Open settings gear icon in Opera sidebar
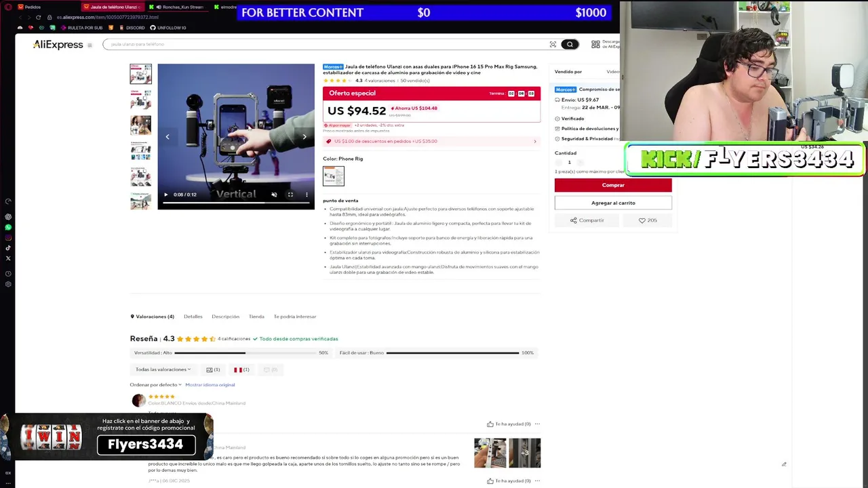 click(8, 284)
